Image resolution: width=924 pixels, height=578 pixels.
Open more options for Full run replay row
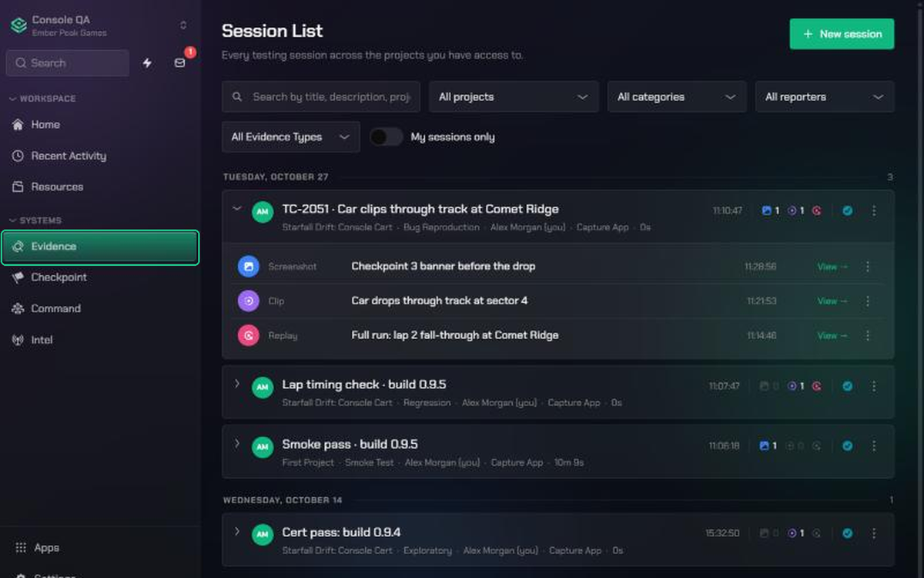click(x=868, y=336)
